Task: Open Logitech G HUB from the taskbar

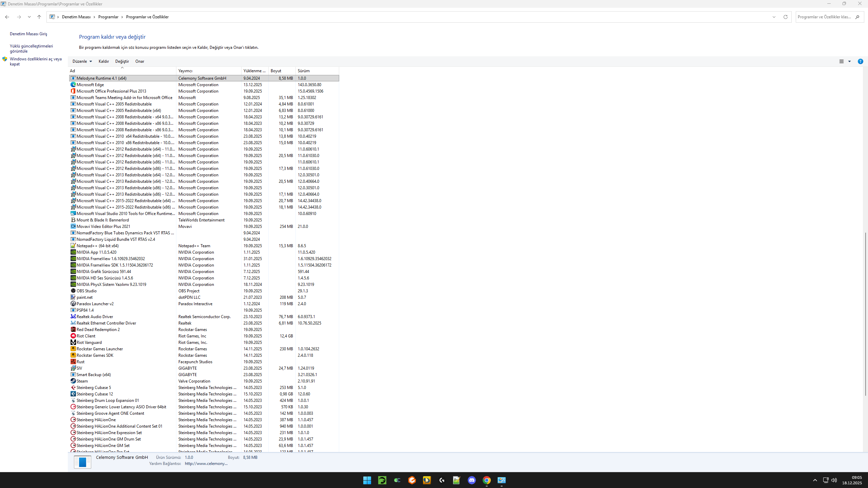Action: pyautogui.click(x=442, y=480)
